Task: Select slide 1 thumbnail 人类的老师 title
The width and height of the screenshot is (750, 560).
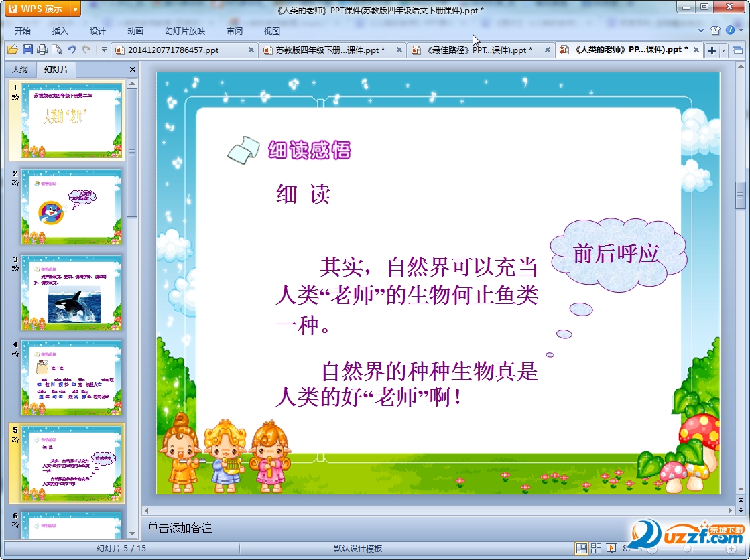Action: [72, 121]
